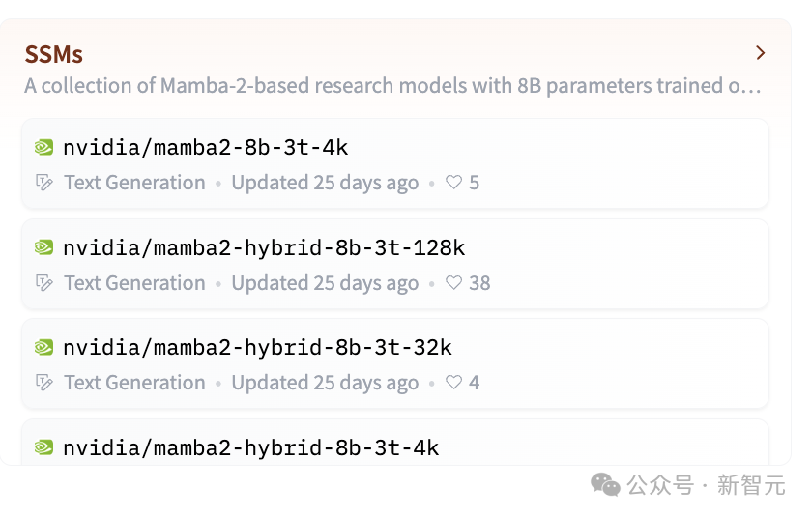Click Text Generation icon on mamba2-8b-3t-4k
This screenshot has width=812, height=518.
(x=43, y=183)
